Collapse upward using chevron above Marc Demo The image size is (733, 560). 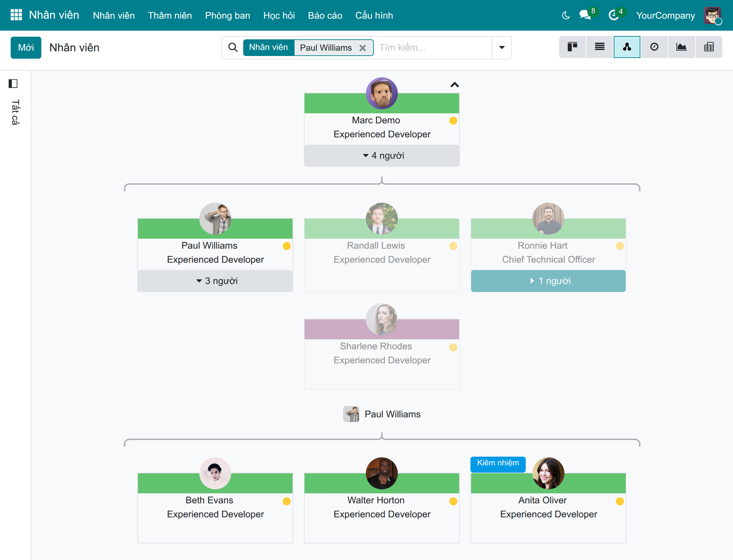454,85
